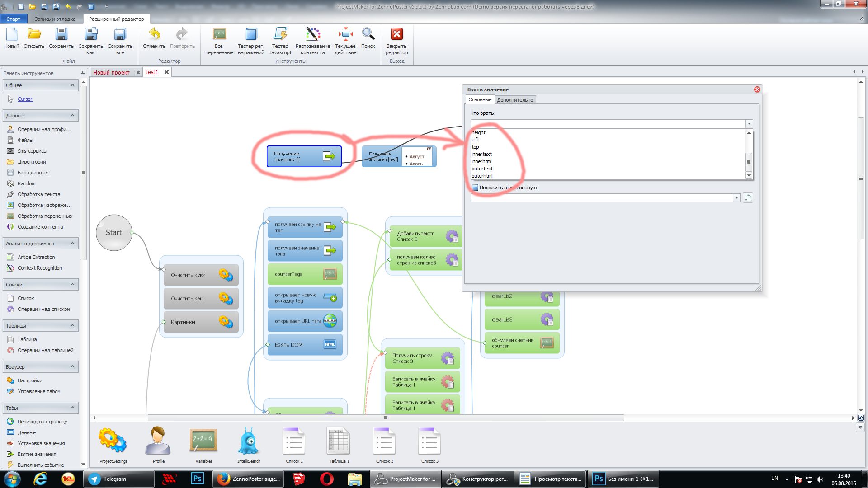Open Profile item in bottom panel

158,445
